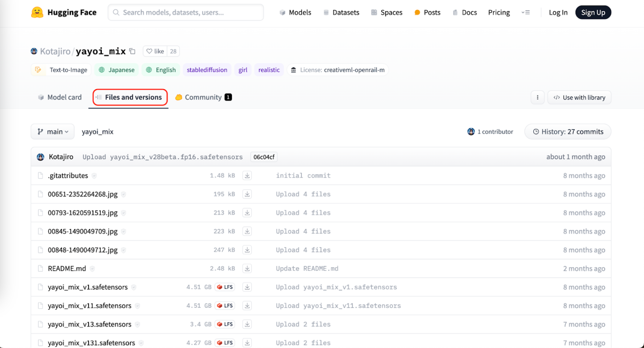
Task: Click the Hugging Face emoji logo
Action: pos(37,12)
